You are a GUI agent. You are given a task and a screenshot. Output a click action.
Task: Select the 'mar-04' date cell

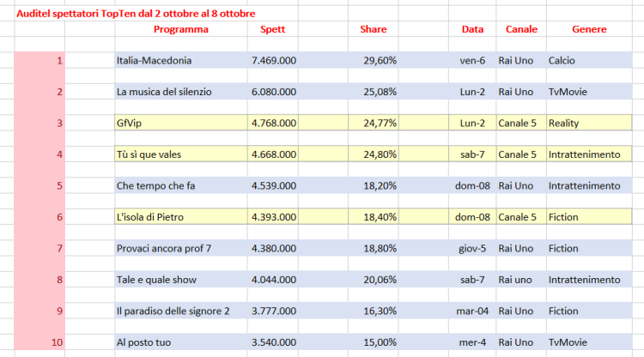[x=471, y=311]
